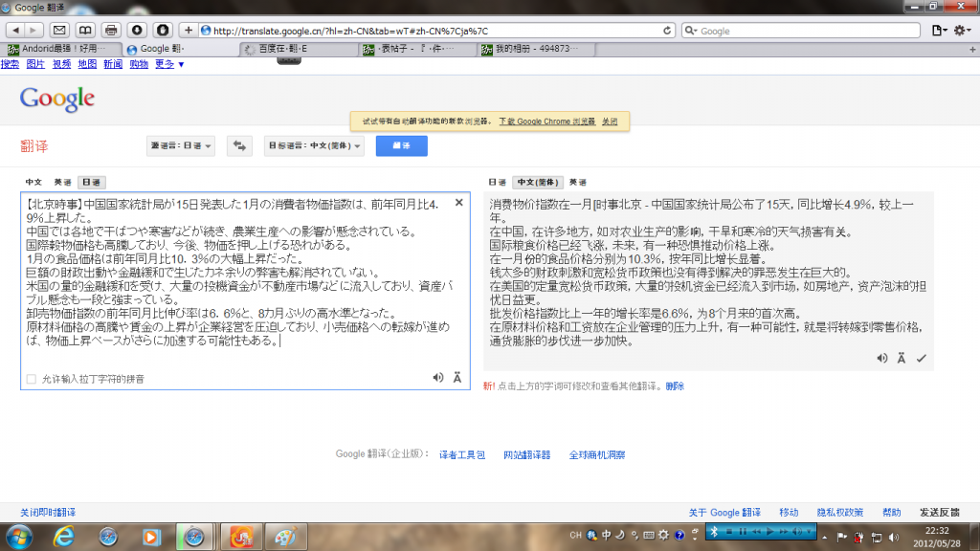Screen dimensions: 980x551
Task: Switch to the Google 翻译 tab
Action: coord(181,49)
